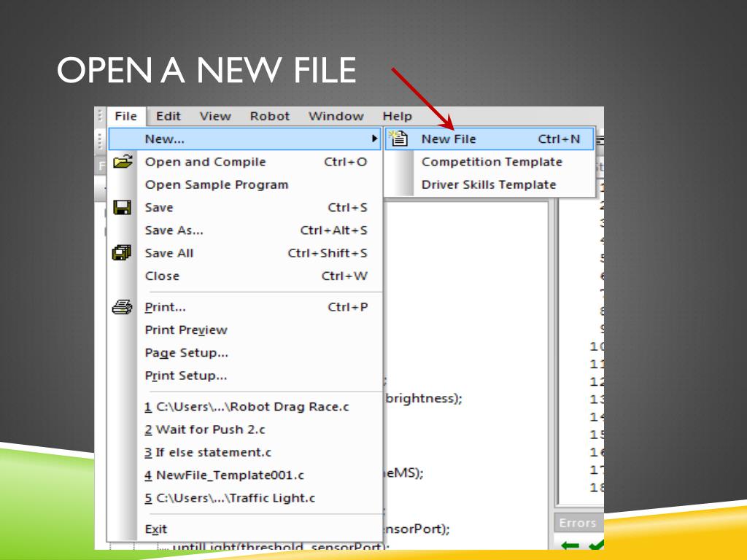Viewport: 747px width, 560px height.
Task: Choose Open and Compile
Action: point(245,162)
